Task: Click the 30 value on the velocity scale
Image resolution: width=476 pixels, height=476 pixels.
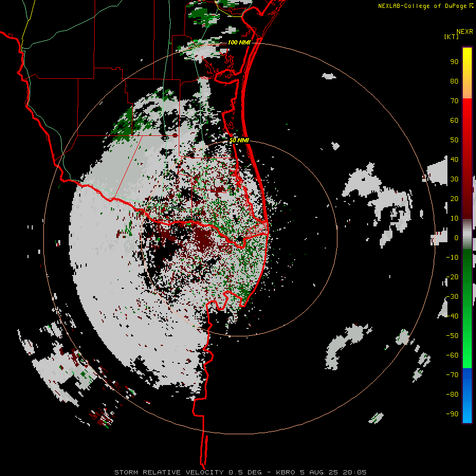Action: pos(454,179)
